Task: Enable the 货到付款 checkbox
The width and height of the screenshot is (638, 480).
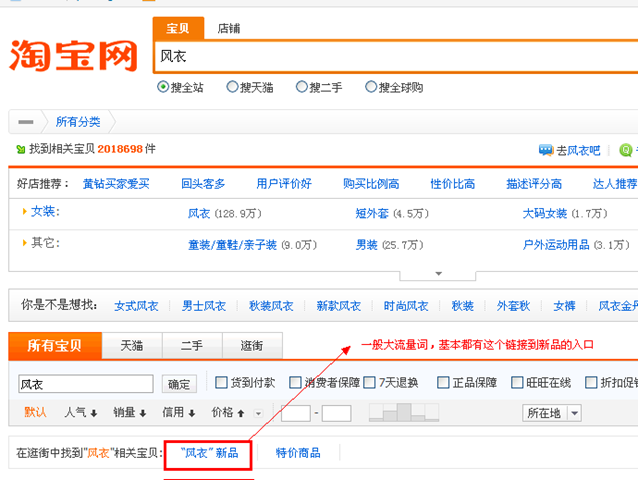Action: (221, 382)
